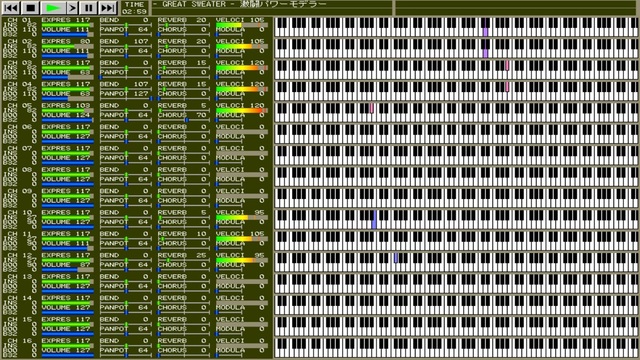This screenshot has height=360, width=640.
Task: Click the purple lit key on CH 01 keyboard
Action: click(485, 32)
